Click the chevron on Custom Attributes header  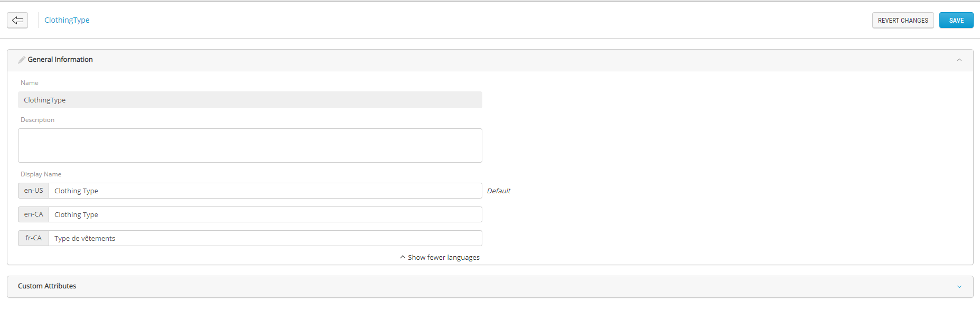click(959, 287)
